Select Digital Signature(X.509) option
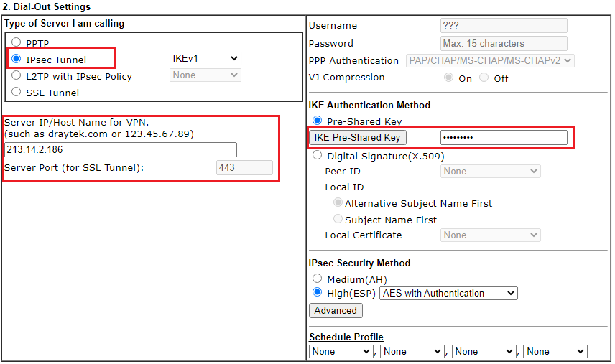The image size is (615, 364). pyautogui.click(x=317, y=155)
